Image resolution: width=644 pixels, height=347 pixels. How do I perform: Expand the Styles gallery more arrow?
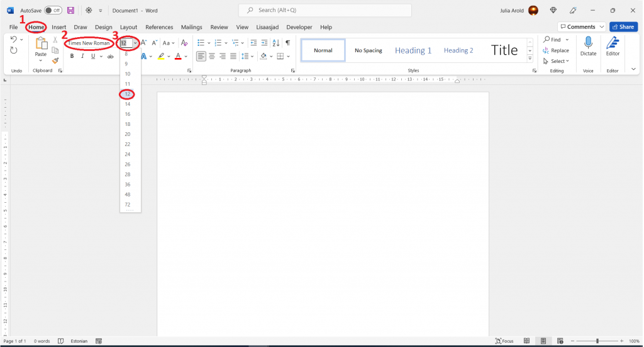click(x=530, y=59)
